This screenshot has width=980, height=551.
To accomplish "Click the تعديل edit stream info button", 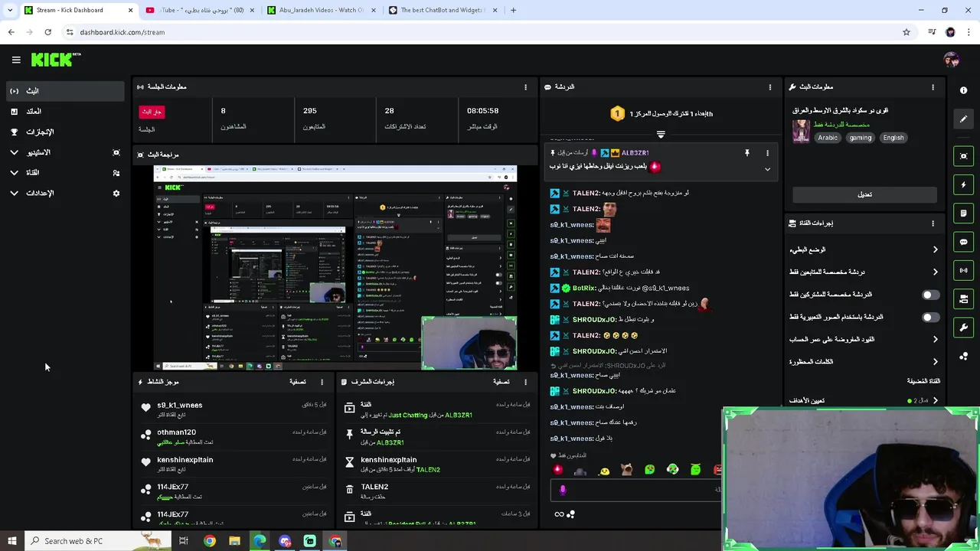I will tap(865, 194).
